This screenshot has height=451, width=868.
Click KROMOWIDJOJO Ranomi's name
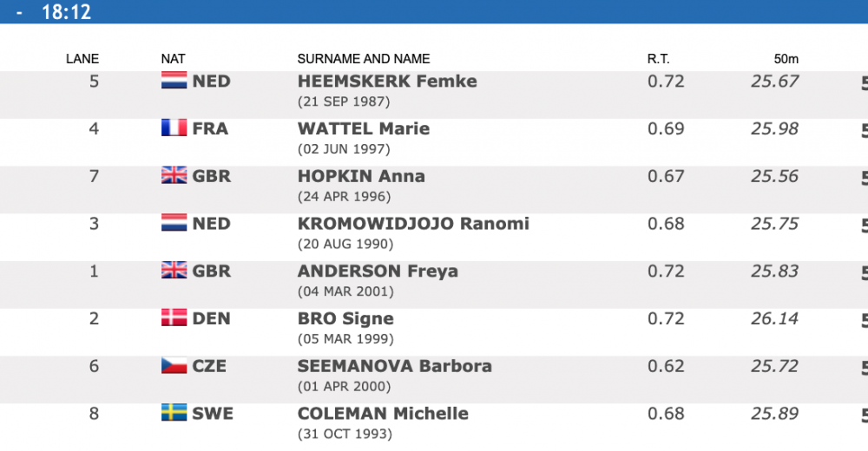(413, 224)
